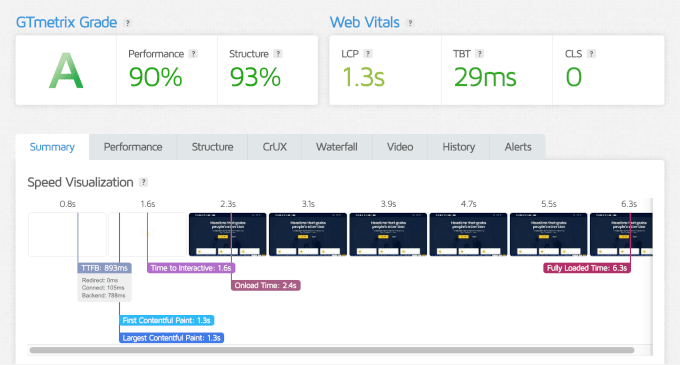Select the Summary tab
This screenshot has width=680, height=365.
52,147
